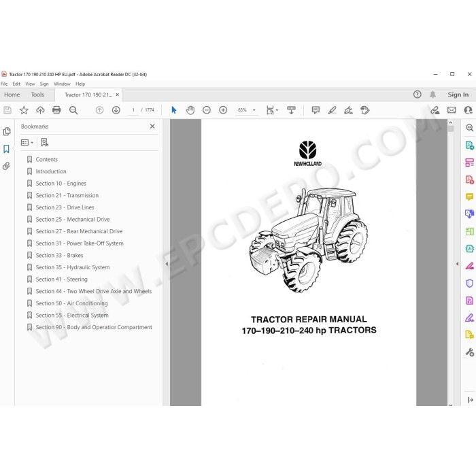Go to next page arrow icon

point(116,110)
